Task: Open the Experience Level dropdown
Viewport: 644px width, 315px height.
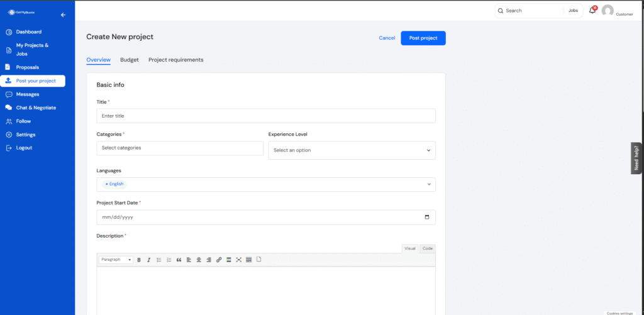Action: 352,150
